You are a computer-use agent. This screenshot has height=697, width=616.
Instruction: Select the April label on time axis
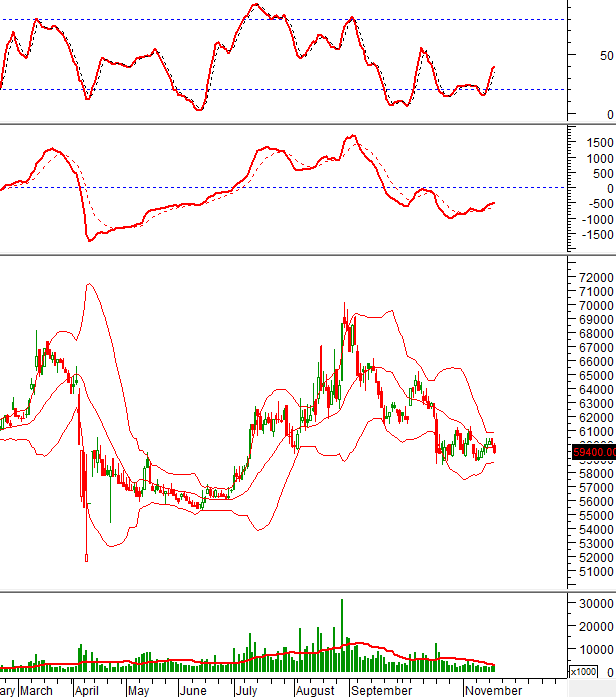[x=88, y=689]
